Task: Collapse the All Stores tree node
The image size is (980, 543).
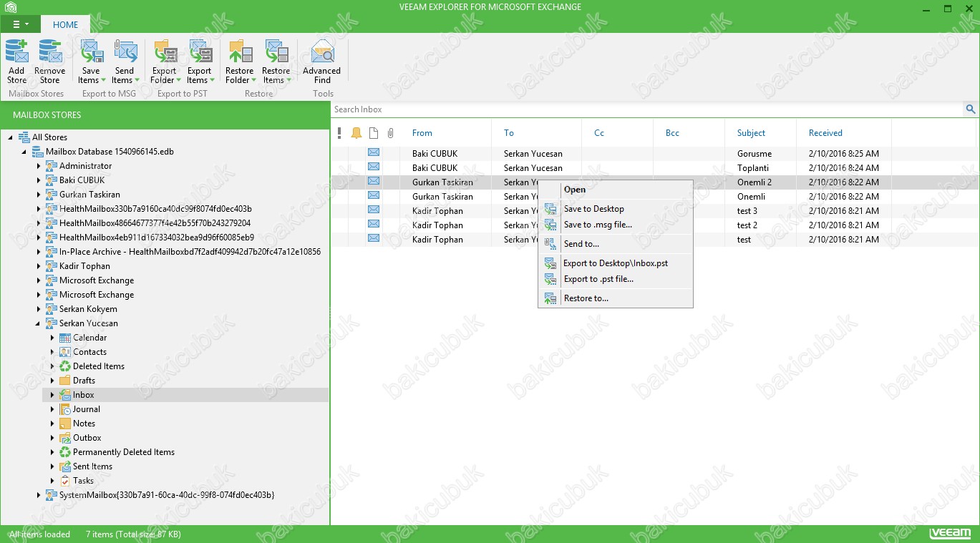Action: pyautogui.click(x=11, y=137)
